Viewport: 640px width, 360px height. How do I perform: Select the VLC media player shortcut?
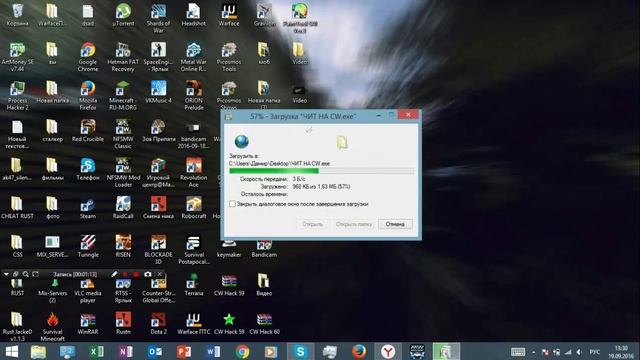point(88,291)
